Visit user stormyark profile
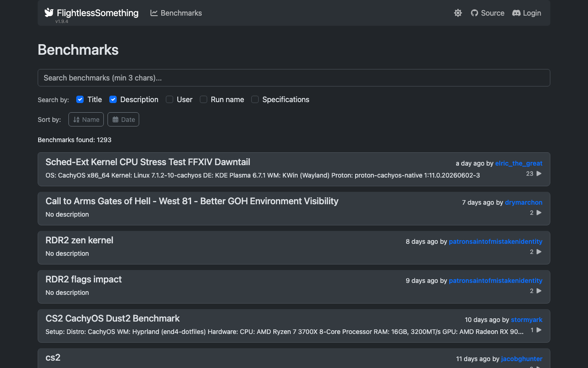 coord(526,320)
